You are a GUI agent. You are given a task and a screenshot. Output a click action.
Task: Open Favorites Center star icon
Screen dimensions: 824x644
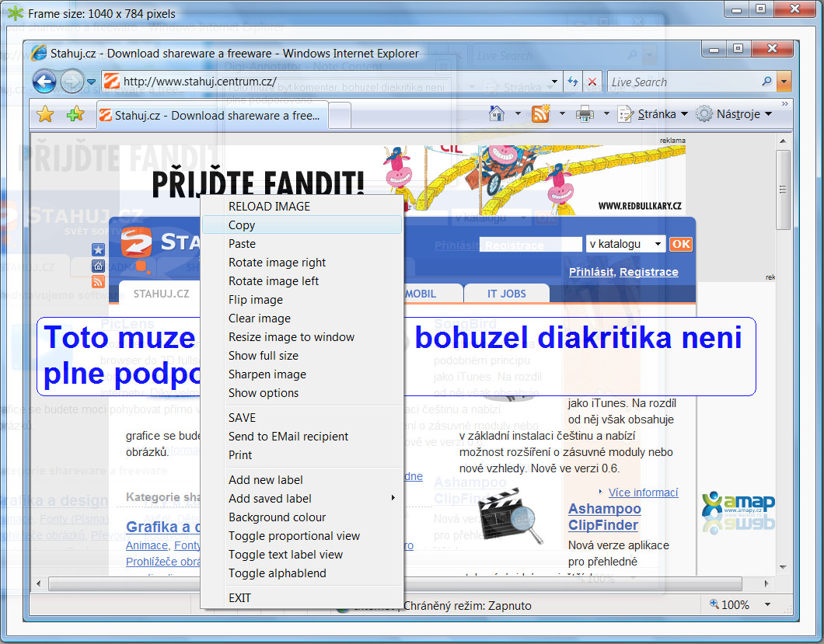[x=46, y=114]
